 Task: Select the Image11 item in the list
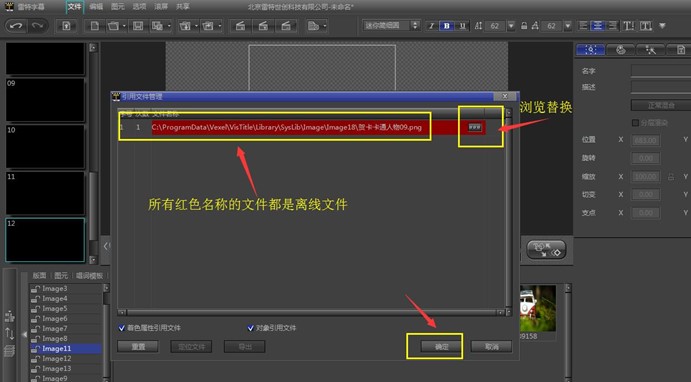(66, 349)
